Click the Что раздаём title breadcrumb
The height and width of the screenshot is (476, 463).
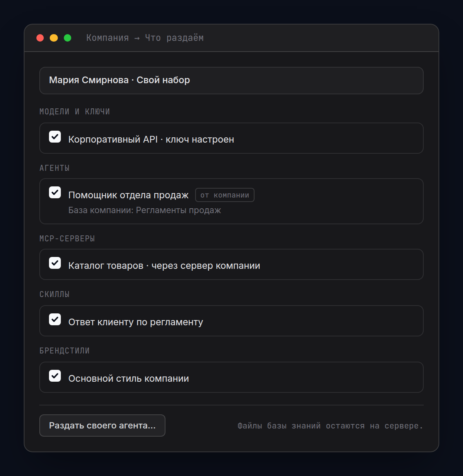[174, 38]
